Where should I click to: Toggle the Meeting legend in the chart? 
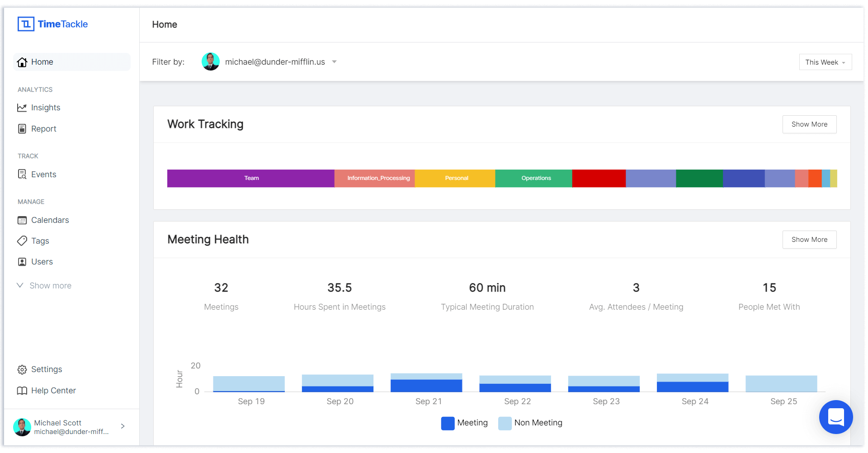[x=464, y=423]
